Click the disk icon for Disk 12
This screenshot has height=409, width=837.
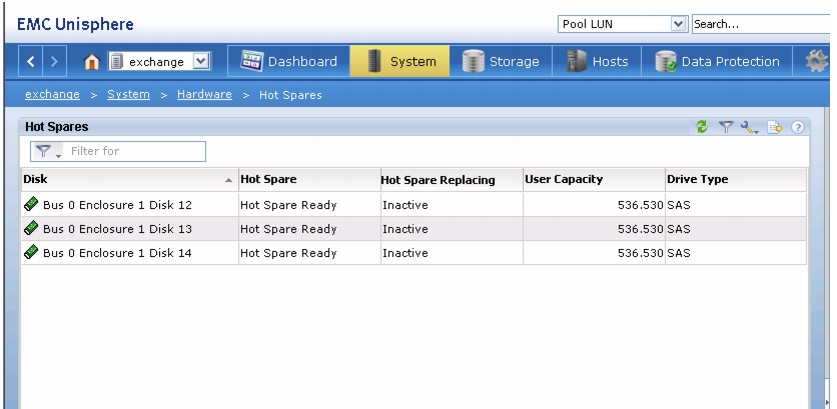[31, 204]
